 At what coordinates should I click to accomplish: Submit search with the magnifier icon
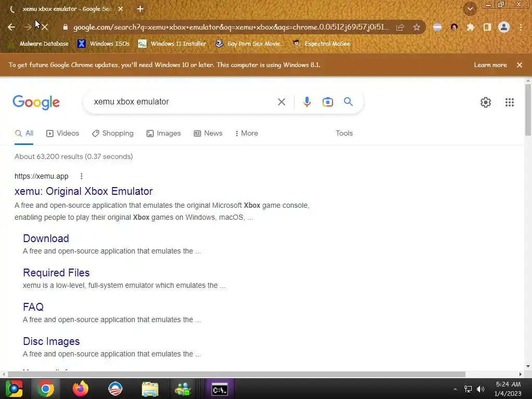348,101
